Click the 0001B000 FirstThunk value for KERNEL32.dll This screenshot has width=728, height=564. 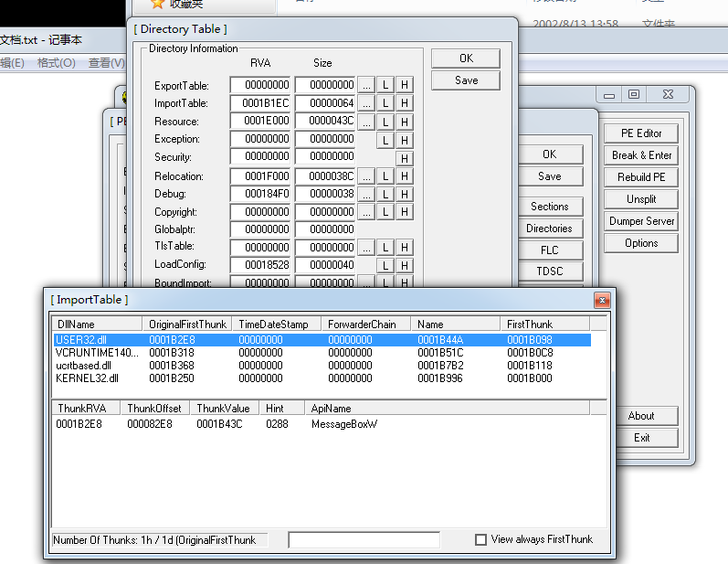(529, 378)
